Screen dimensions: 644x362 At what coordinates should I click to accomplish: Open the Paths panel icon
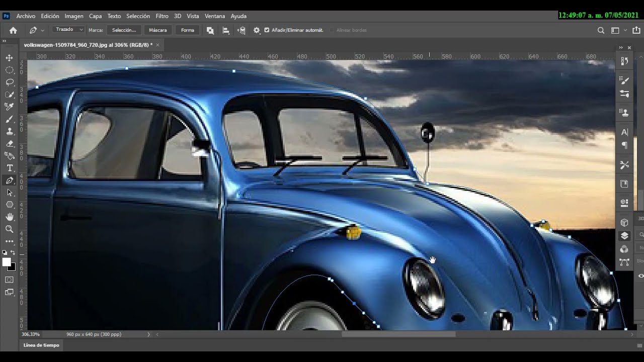[624, 262]
